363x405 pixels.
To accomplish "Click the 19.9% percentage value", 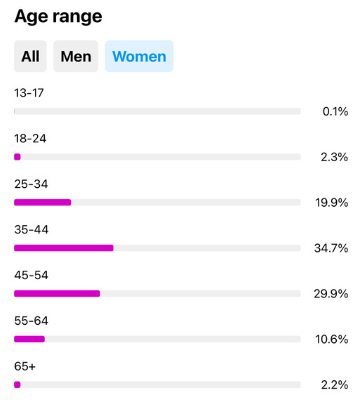I will click(x=332, y=202).
